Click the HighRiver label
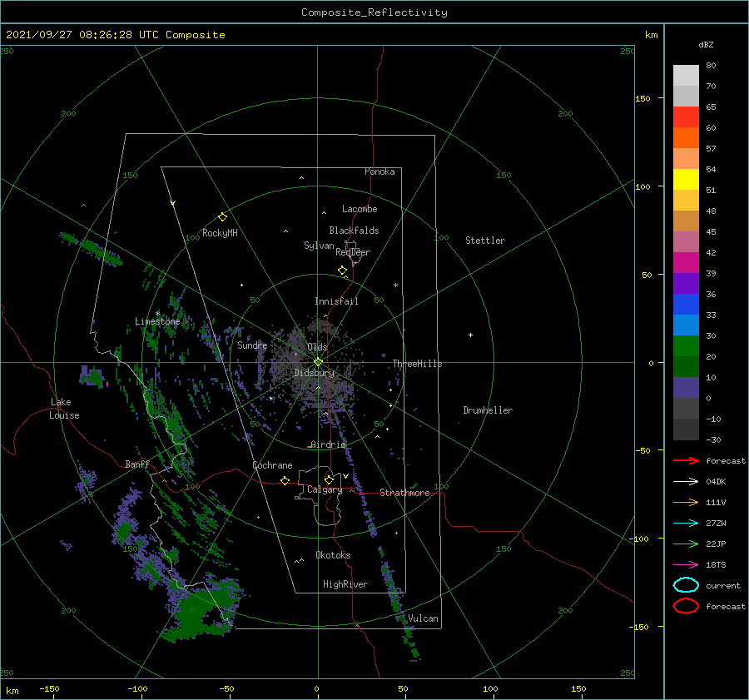749x700 pixels. pyautogui.click(x=345, y=584)
